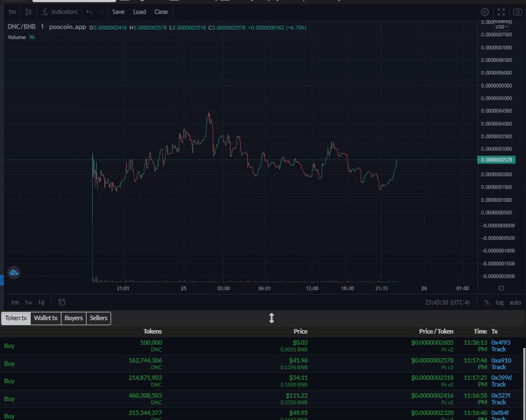This screenshot has height=420, width=526.
Task: Click the transaction table scrollbar
Action: [524, 384]
